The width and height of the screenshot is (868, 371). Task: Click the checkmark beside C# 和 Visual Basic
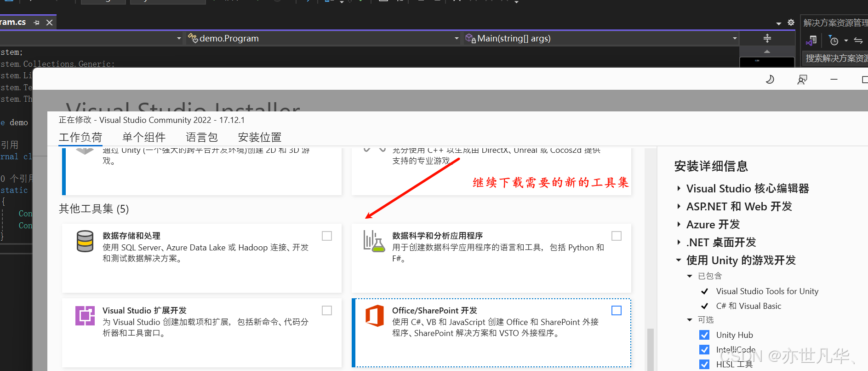pos(704,306)
